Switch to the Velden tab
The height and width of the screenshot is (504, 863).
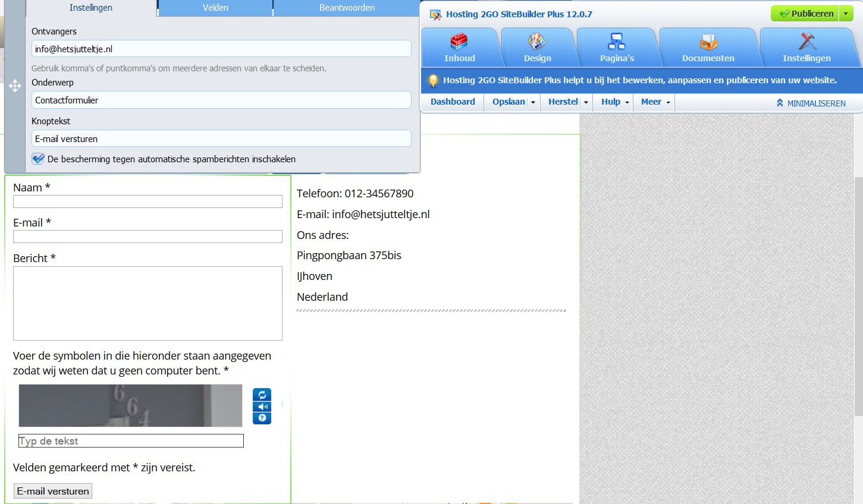[x=215, y=8]
